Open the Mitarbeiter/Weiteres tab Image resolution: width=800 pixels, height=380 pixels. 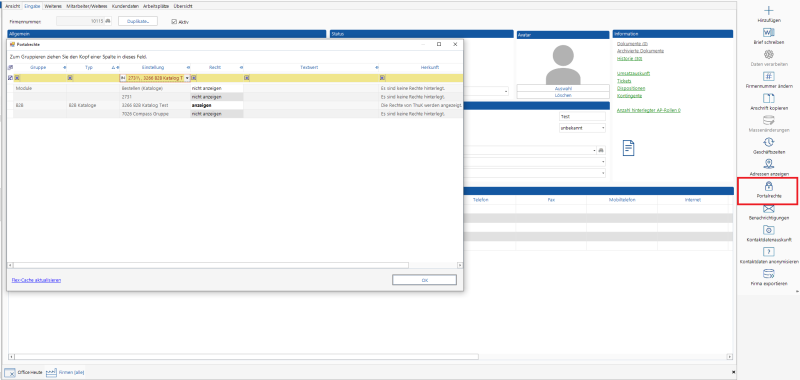click(87, 6)
